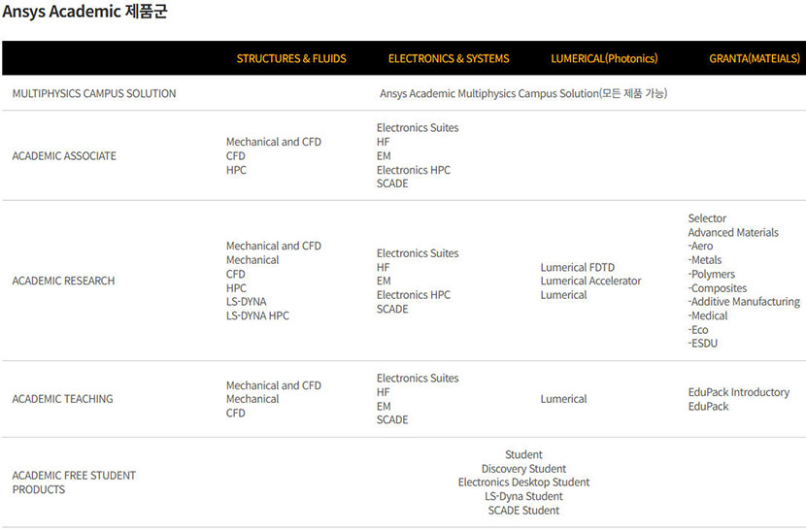Select the Electronics Desktop Student entry
This screenshot has width=806, height=532.
pos(523,482)
